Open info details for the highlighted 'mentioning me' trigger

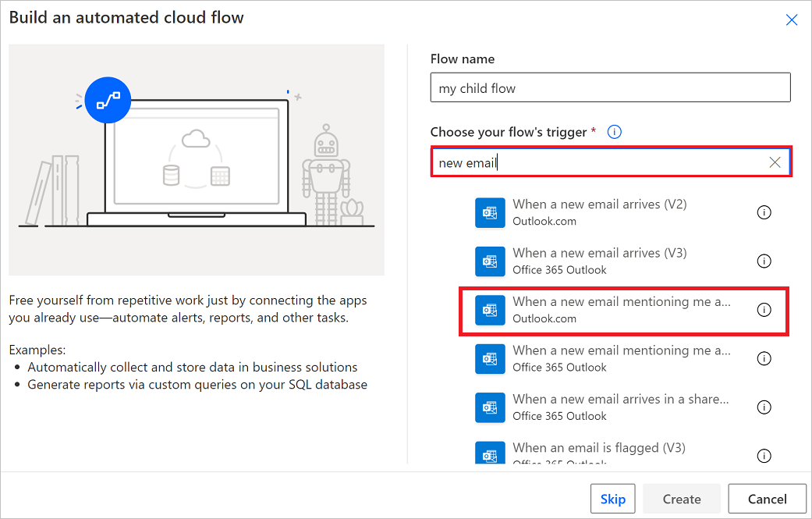coord(764,310)
